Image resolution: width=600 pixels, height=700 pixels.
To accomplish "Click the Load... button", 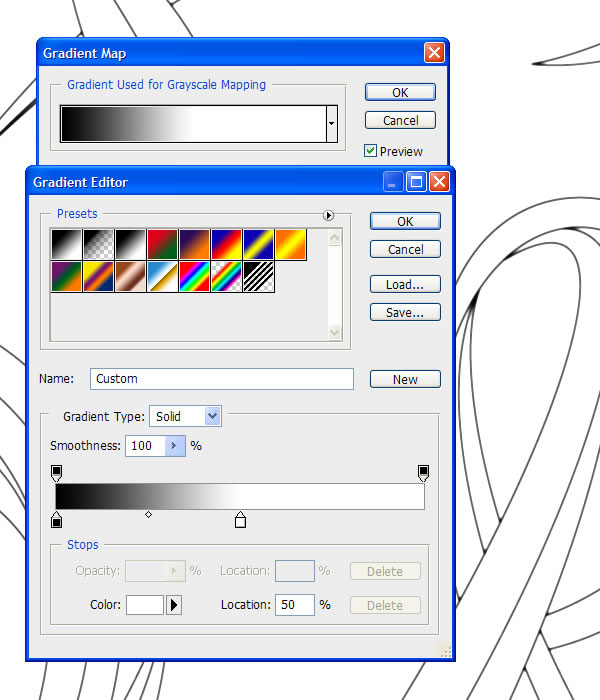I will 405,284.
